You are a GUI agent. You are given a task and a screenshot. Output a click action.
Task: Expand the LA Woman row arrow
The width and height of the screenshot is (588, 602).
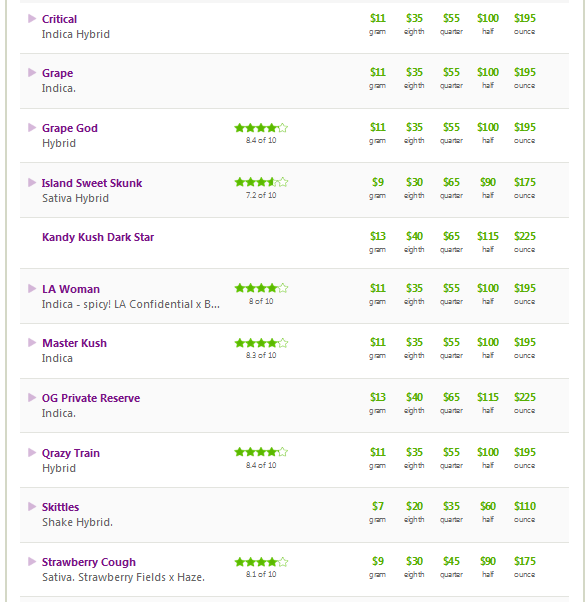[x=32, y=288]
